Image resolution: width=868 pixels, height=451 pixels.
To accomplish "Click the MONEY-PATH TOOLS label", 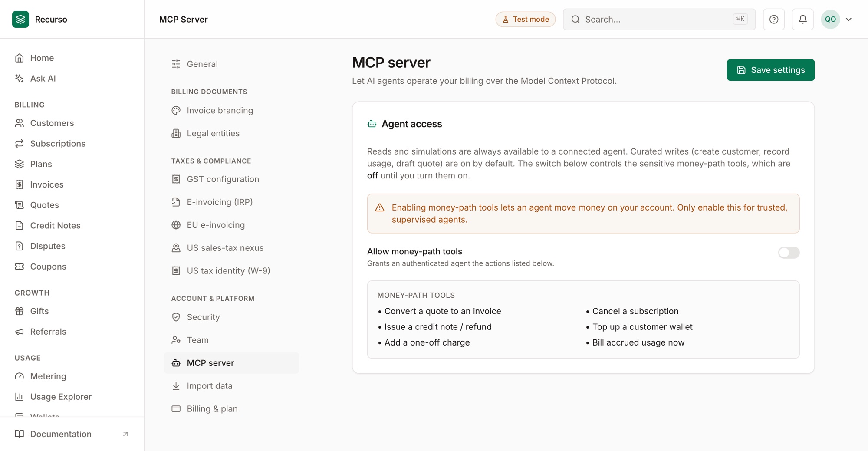I will coord(416,295).
